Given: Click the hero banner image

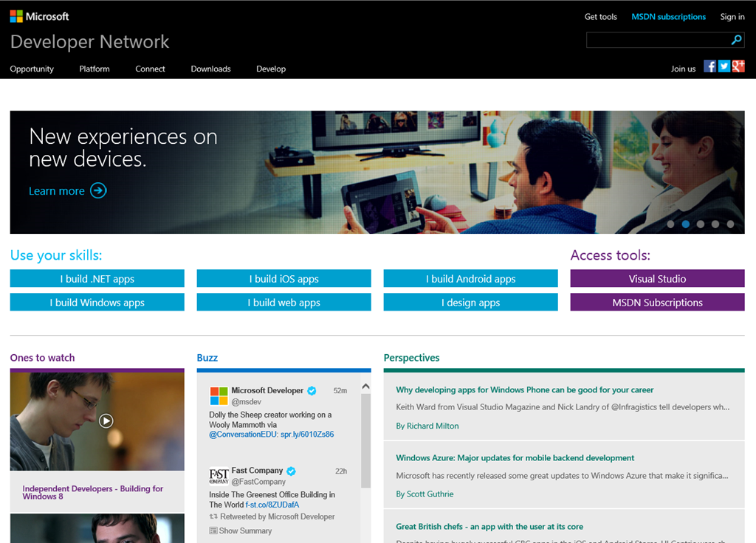Looking at the screenshot, I should (377, 173).
